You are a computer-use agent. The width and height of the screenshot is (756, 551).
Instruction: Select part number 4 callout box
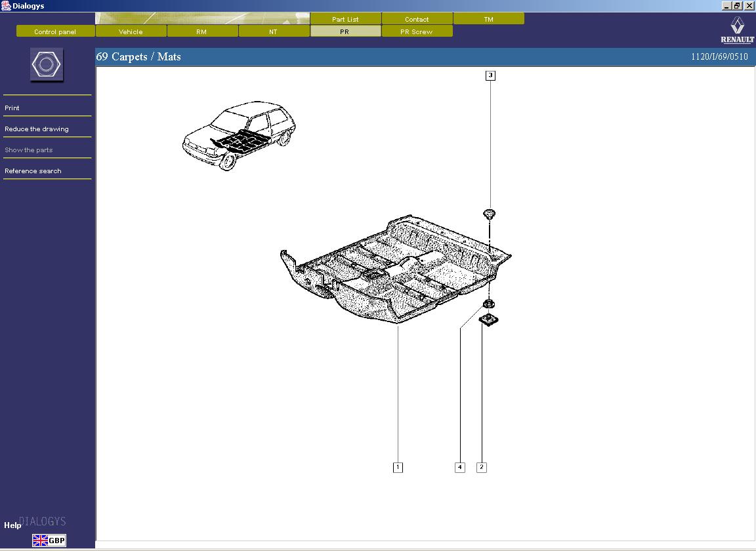pyautogui.click(x=460, y=467)
